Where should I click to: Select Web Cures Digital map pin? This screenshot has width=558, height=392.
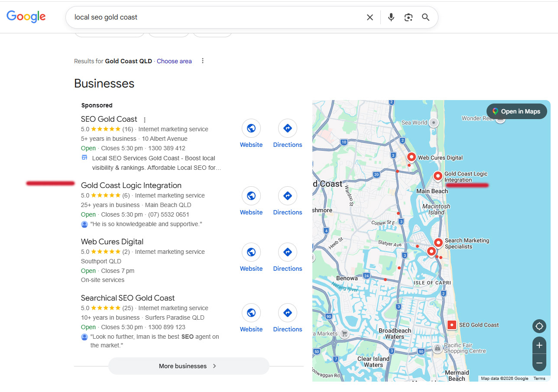[411, 157]
